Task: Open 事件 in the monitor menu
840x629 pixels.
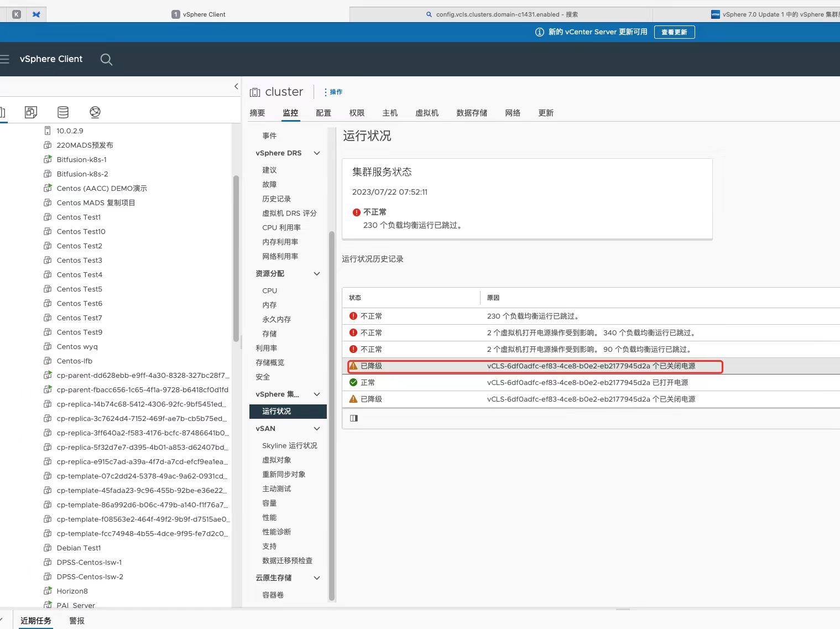Action: click(x=269, y=136)
